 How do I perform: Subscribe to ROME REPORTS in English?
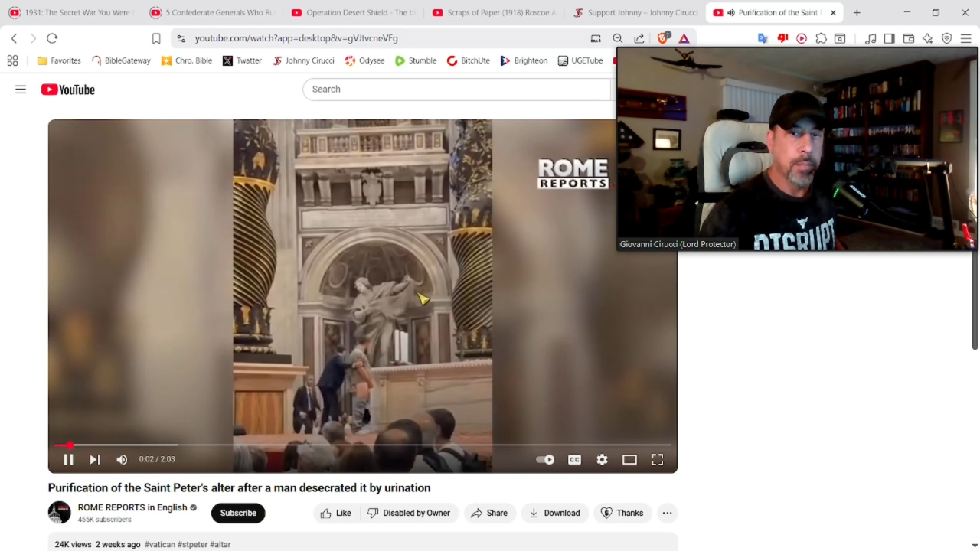point(238,513)
